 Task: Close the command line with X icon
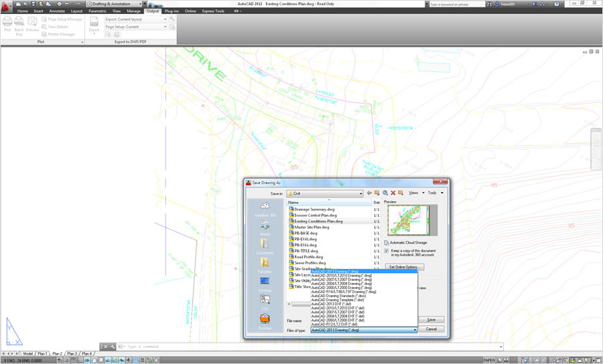(105, 347)
